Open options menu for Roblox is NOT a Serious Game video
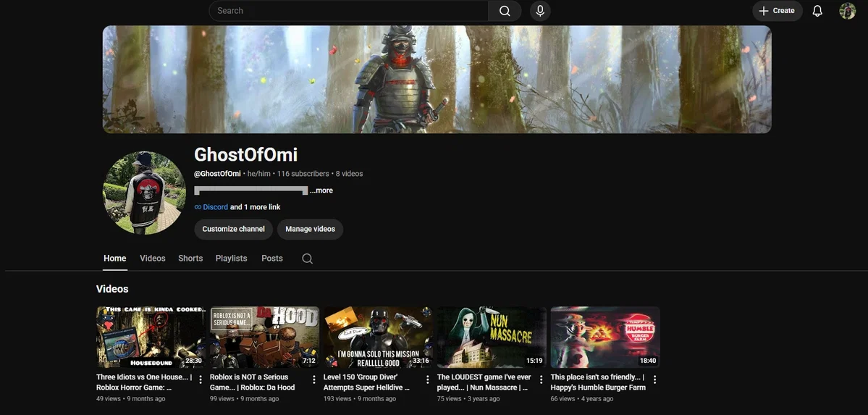 pos(314,380)
